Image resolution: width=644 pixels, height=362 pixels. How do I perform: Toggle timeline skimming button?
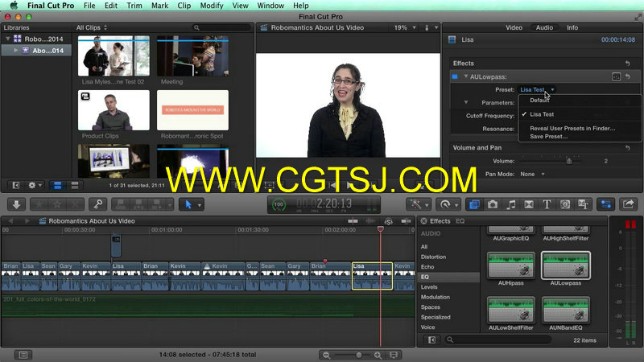353,221
